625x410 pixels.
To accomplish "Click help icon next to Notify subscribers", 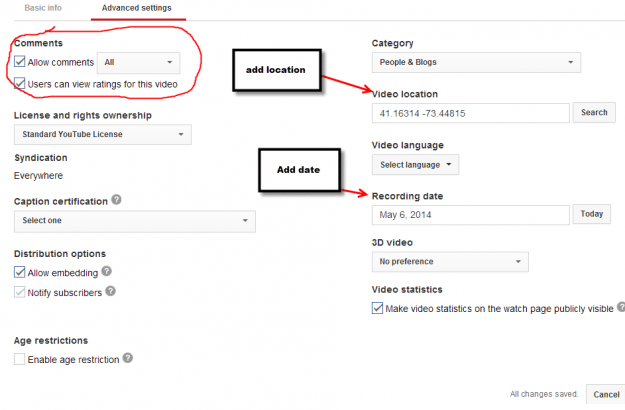I will tap(110, 291).
